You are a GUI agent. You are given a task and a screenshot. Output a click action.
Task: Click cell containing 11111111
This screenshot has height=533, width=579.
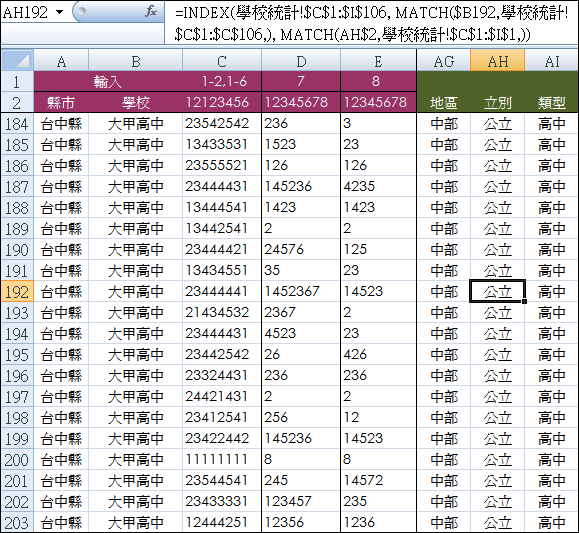[x=222, y=459]
